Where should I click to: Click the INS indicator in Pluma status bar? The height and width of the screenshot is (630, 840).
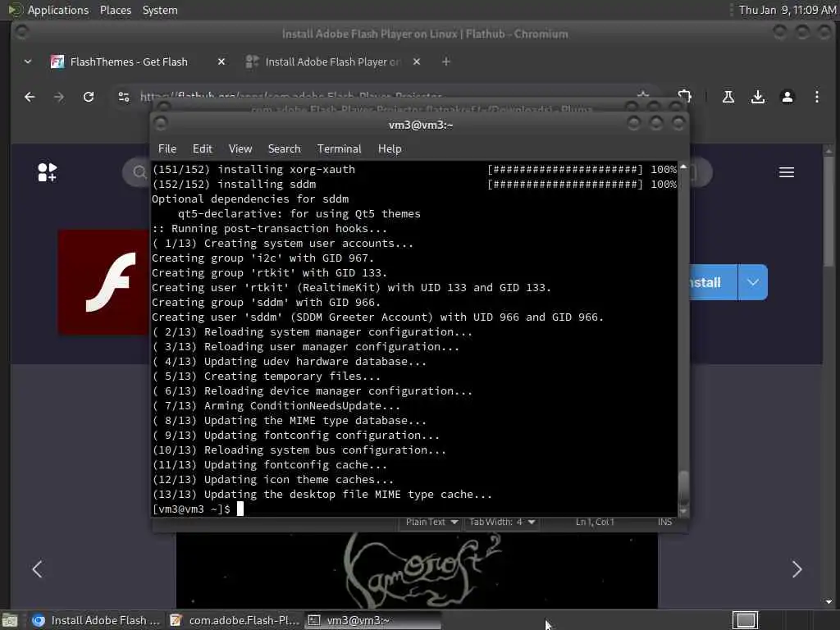coord(664,522)
